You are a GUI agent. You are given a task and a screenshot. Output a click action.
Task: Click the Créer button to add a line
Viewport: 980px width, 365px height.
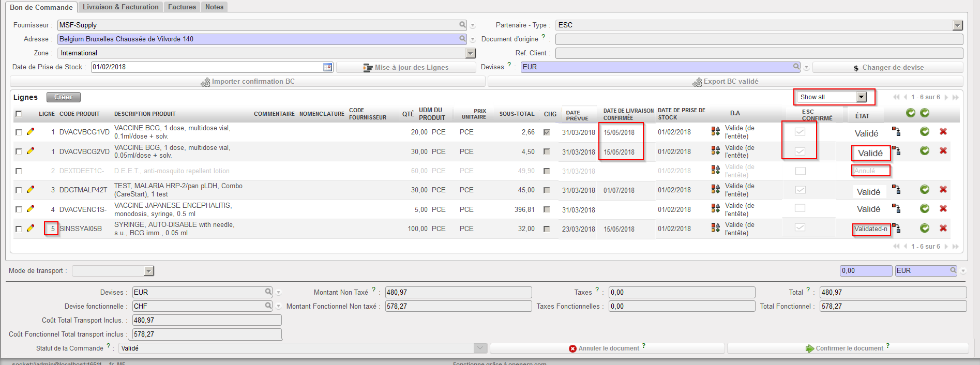(63, 97)
